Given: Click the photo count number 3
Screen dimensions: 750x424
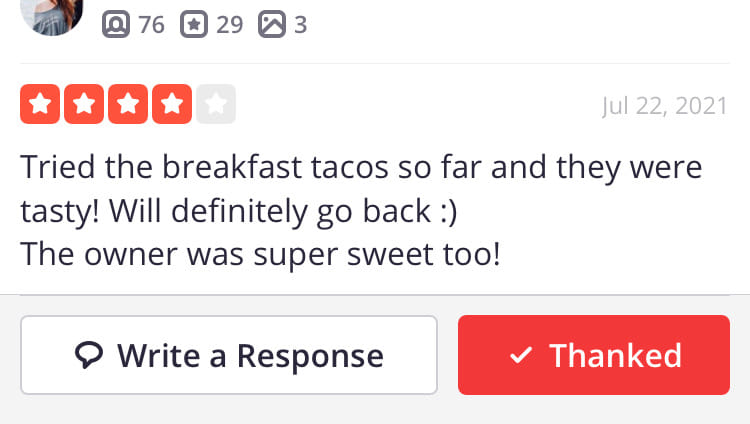Looking at the screenshot, I should (x=300, y=24).
